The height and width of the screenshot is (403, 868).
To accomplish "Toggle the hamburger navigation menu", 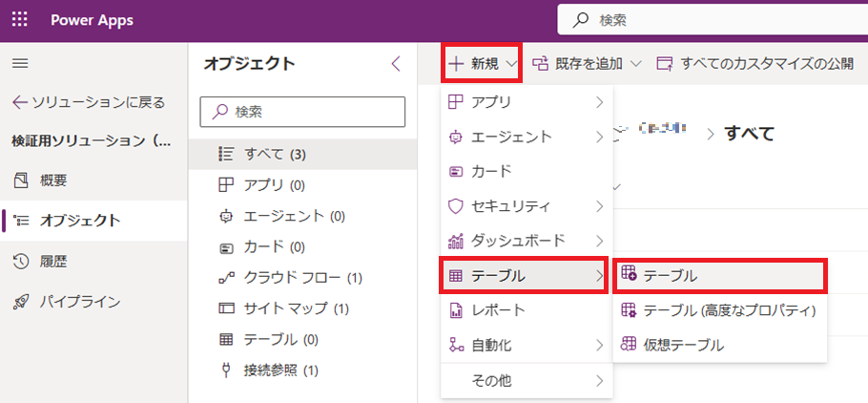I will tap(20, 63).
